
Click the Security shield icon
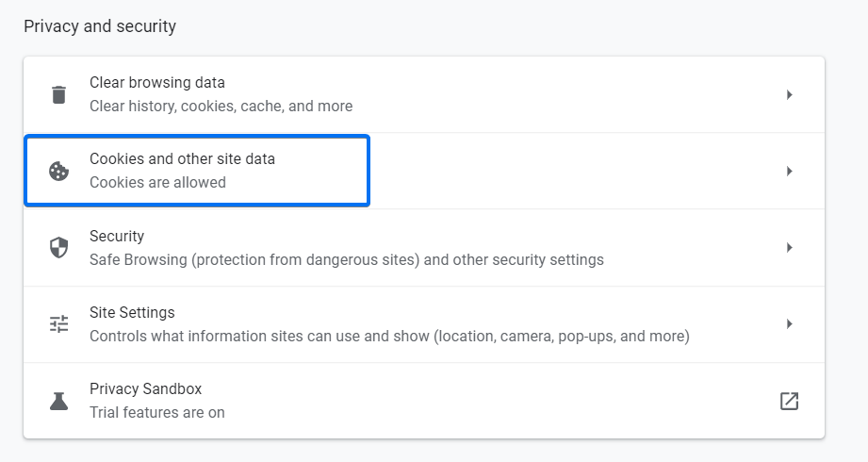point(58,247)
